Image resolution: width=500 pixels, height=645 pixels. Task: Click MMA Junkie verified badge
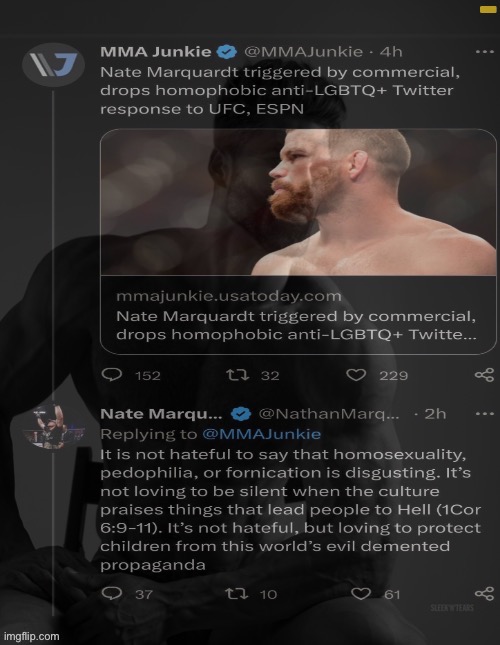(227, 52)
